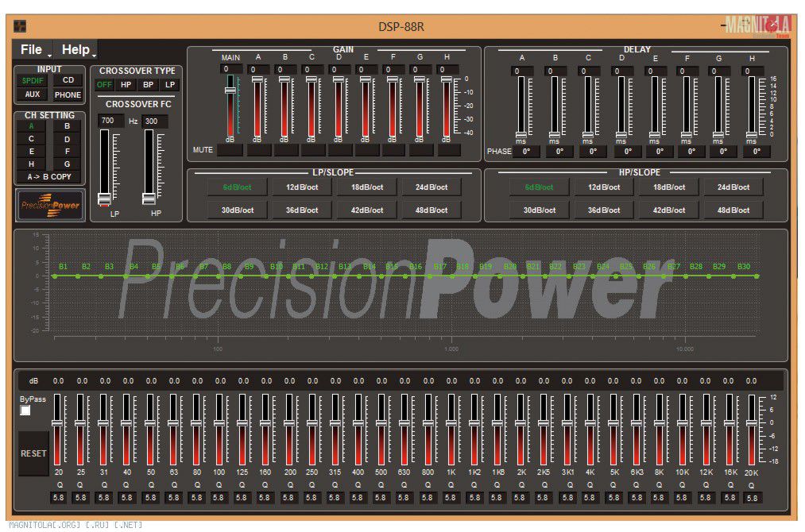Click the dB value above 50 Hz band

pyautogui.click(x=151, y=381)
